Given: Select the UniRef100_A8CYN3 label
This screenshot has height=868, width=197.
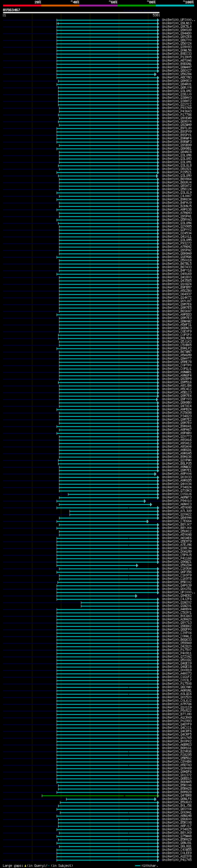Looking at the screenshot, I should point(177,78).
